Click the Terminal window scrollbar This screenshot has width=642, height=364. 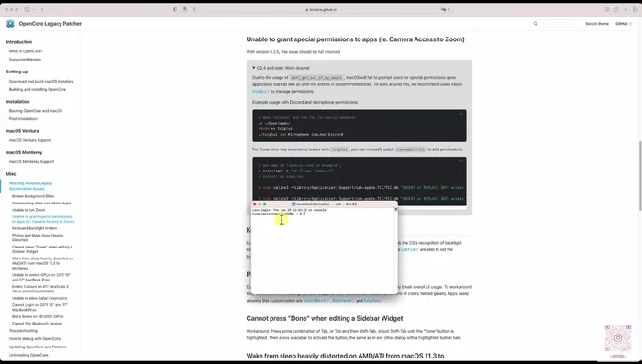(396, 250)
